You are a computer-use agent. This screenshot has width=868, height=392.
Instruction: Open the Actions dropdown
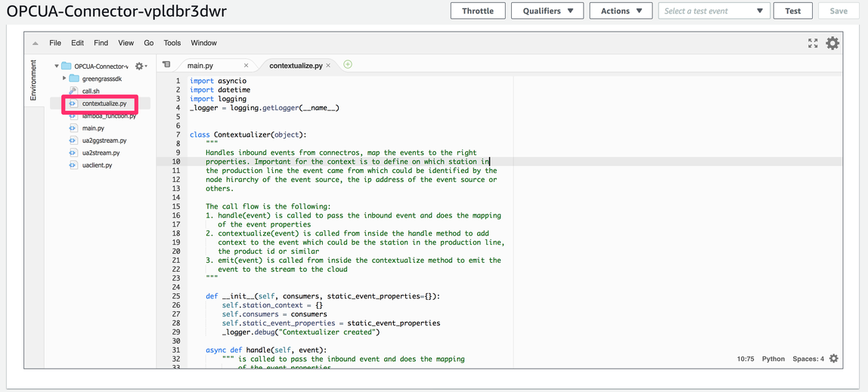point(621,11)
